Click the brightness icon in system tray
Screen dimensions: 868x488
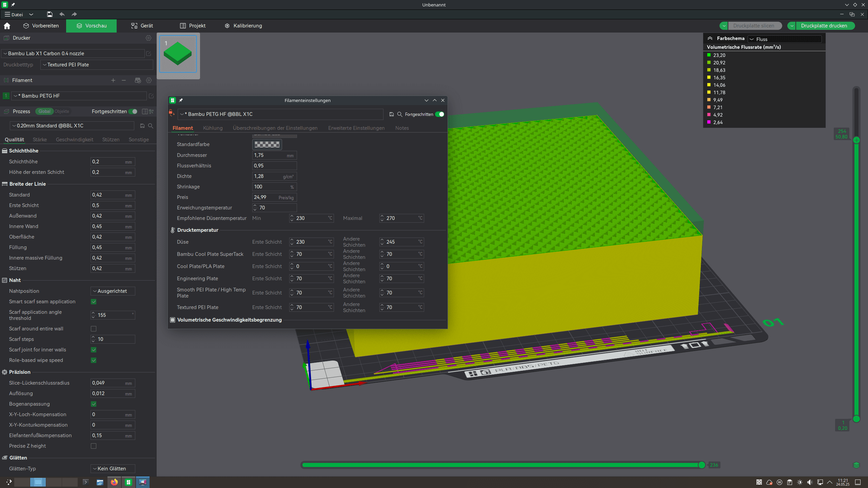pos(800,482)
